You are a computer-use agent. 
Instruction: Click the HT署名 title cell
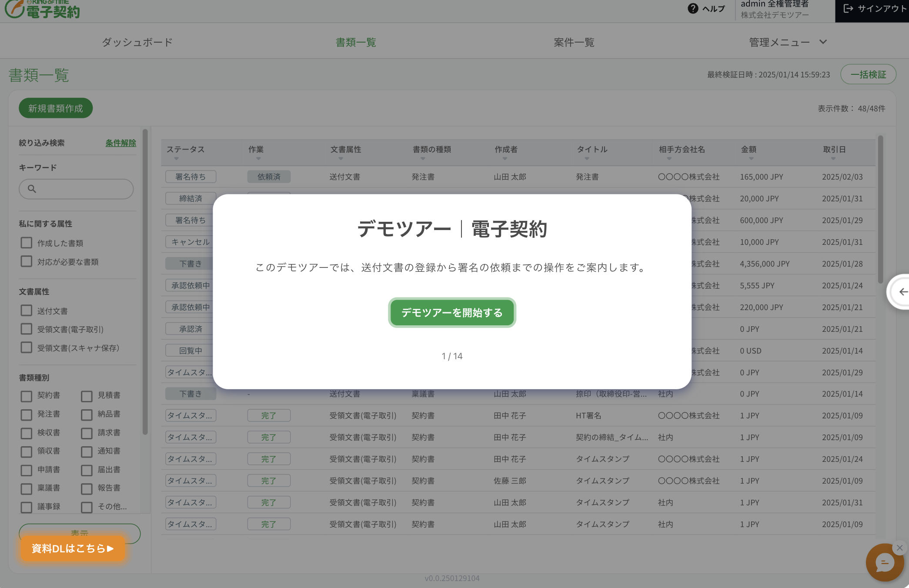[x=588, y=415]
